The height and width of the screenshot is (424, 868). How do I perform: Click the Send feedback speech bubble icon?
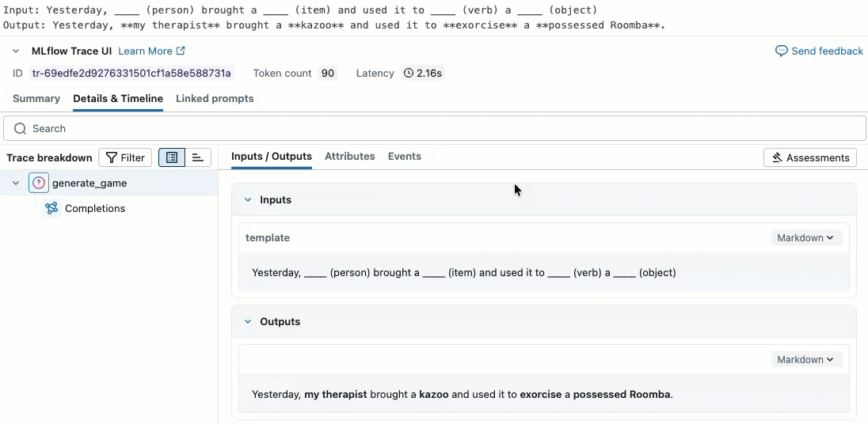tap(781, 51)
